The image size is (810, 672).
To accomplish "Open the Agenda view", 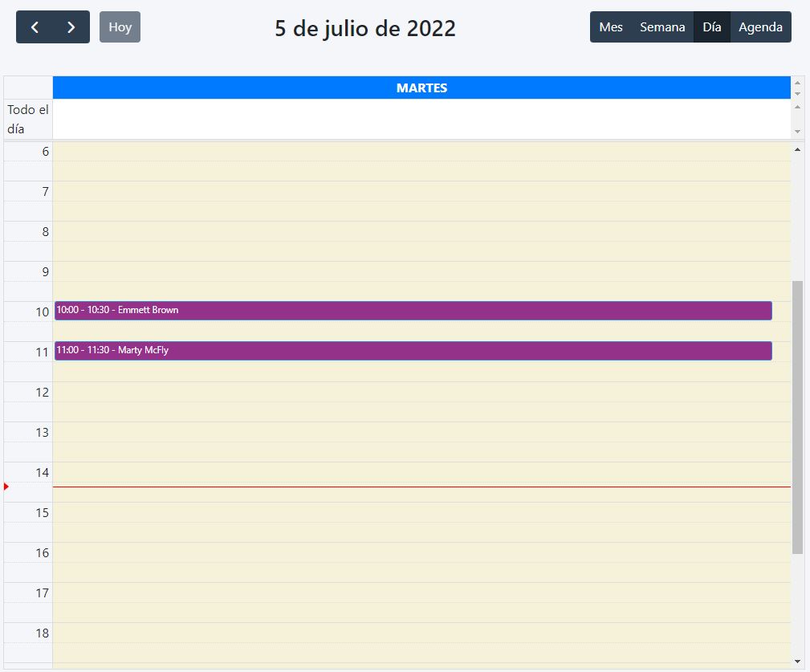I will point(760,27).
